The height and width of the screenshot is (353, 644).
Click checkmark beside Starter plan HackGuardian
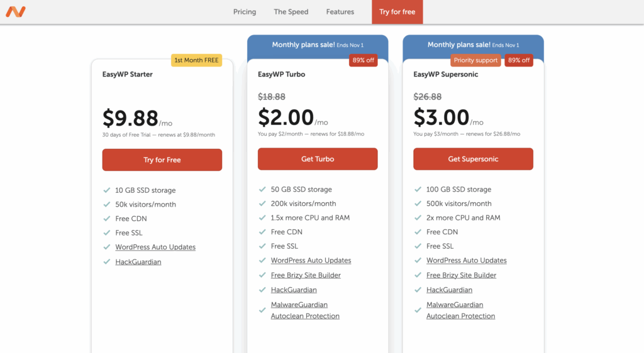coord(107,261)
